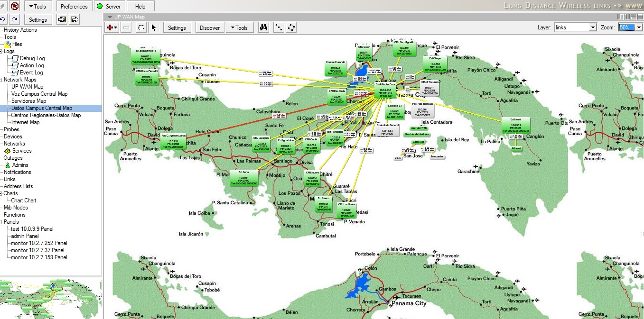Click the map toolbar Settings button
Viewport: 644px width, 319px height.
tap(177, 27)
